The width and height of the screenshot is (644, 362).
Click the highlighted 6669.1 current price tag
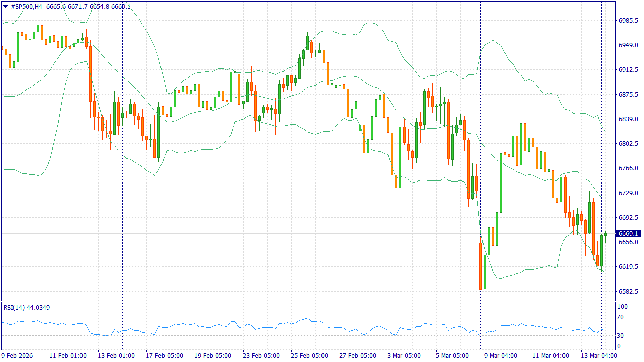[x=628, y=234]
